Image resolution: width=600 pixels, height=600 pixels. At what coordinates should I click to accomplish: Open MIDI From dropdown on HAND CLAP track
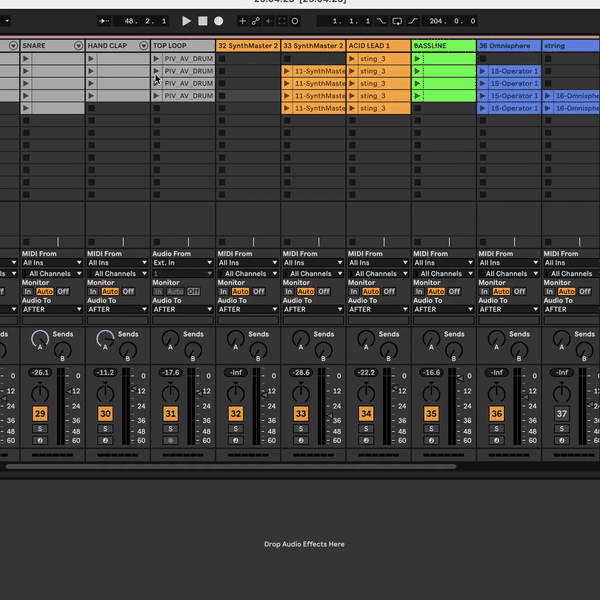(x=118, y=263)
